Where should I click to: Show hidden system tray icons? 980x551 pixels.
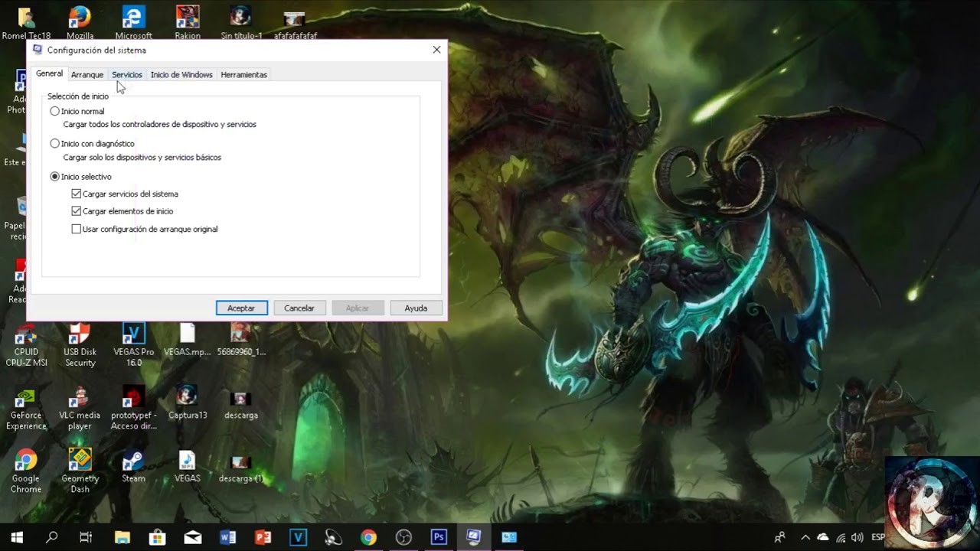[x=805, y=537]
